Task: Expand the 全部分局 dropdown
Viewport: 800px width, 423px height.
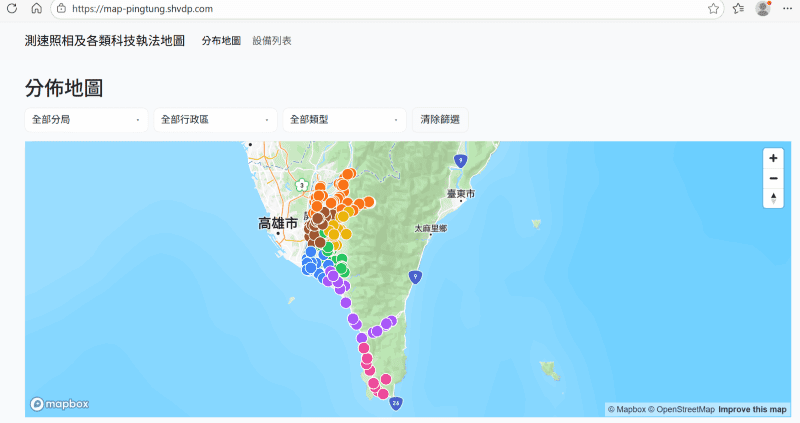Action: 86,120
